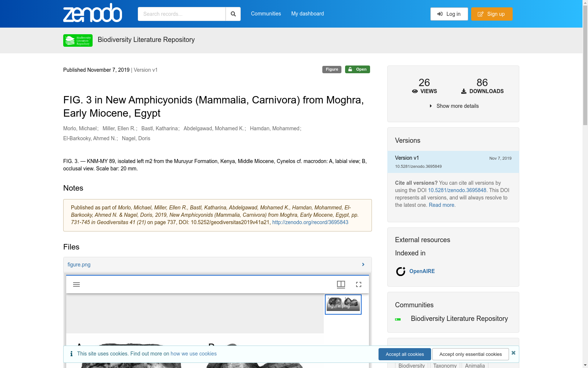Viewport: 588px width, 368px height.
Task: Open Biodiversity Literature Repository header link
Action: (x=146, y=40)
